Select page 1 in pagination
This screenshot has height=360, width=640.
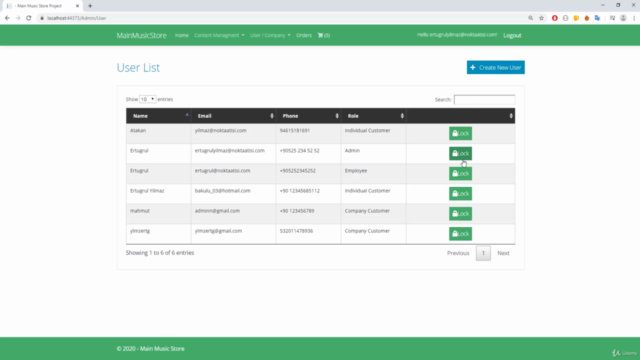click(483, 253)
